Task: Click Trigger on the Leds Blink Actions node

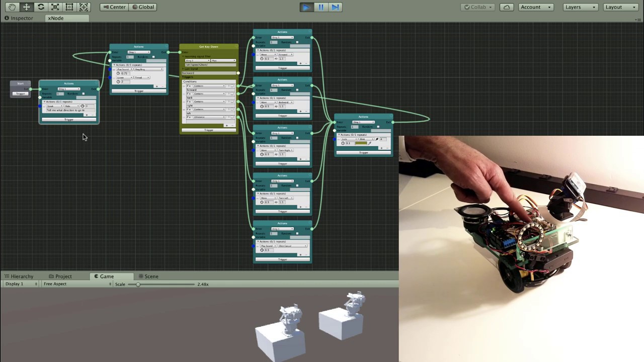Action: (x=363, y=152)
